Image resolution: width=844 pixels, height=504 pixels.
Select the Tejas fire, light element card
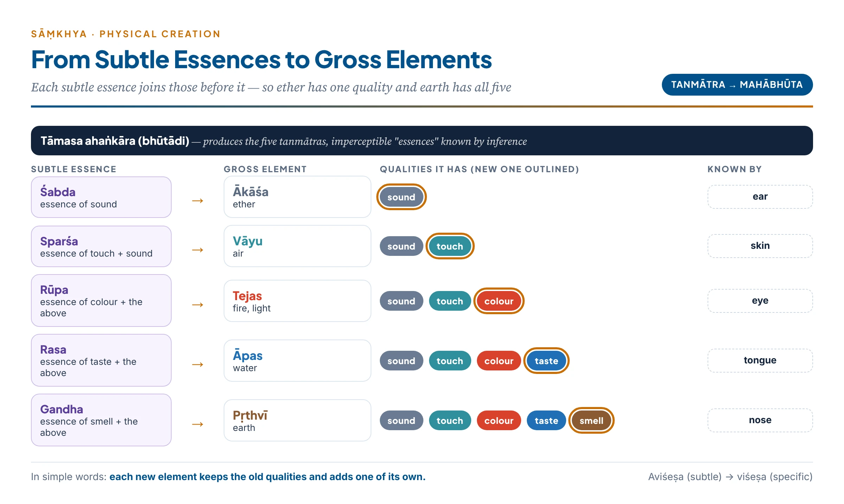[298, 301]
